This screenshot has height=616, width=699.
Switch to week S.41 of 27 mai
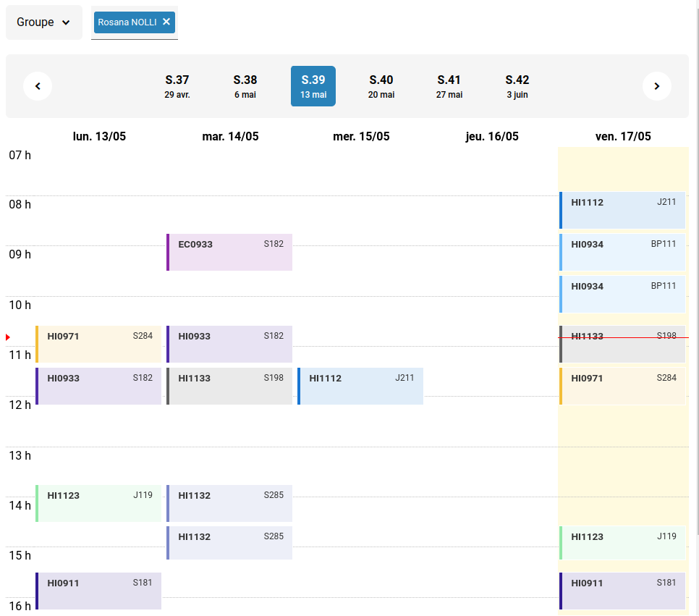pyautogui.click(x=449, y=86)
